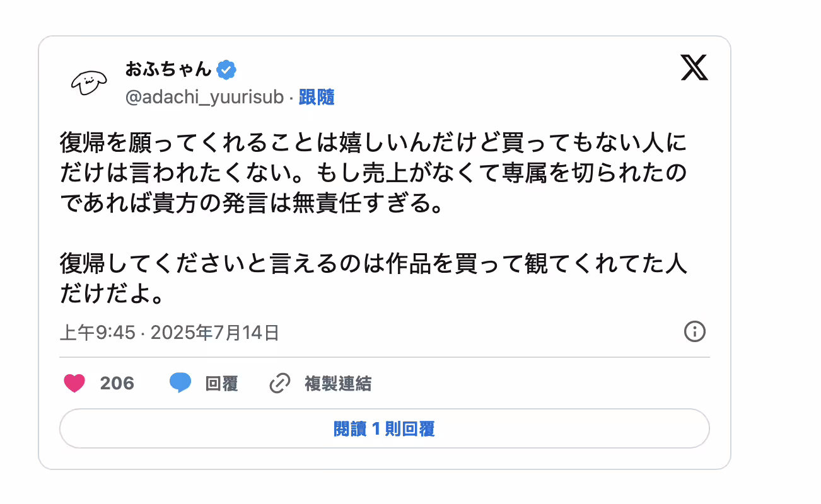
Task: Click the おふちゃん profile avatar
Action: (x=85, y=82)
